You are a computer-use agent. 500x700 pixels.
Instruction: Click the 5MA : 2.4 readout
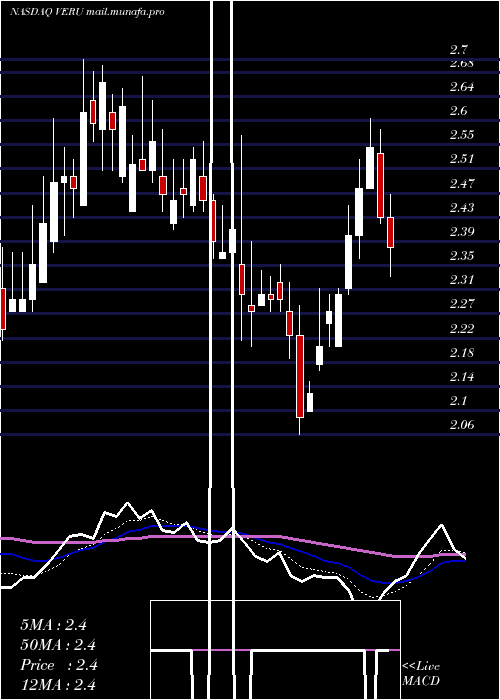tap(53, 625)
